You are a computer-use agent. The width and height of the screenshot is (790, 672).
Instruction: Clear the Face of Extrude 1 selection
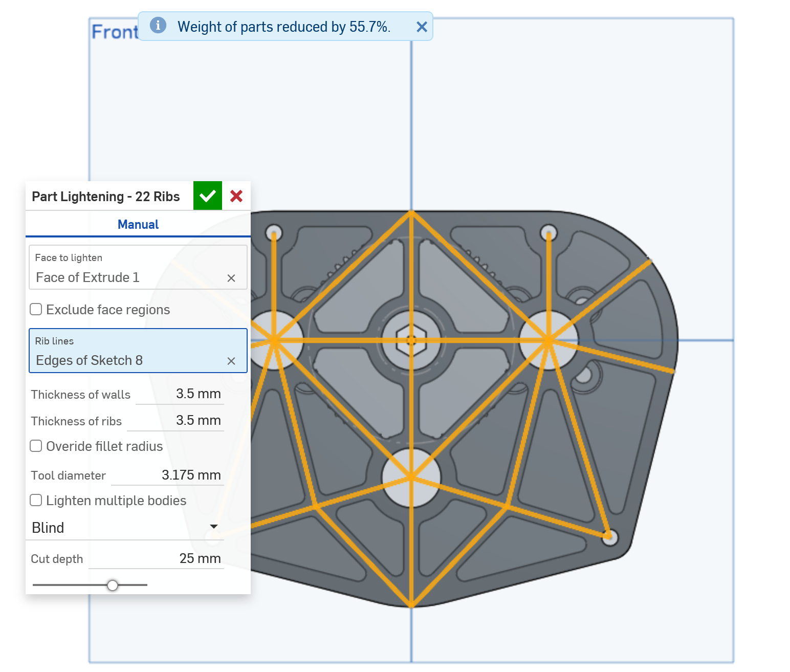[x=231, y=278]
